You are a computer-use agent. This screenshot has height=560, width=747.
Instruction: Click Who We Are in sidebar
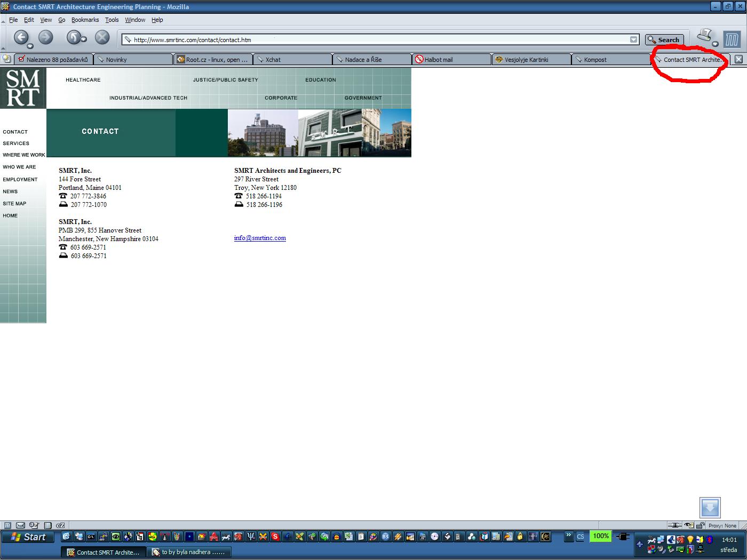point(19,167)
